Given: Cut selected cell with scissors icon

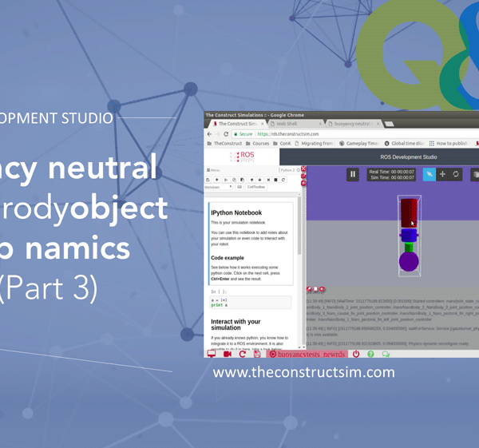Looking at the screenshot, I should click(226, 180).
